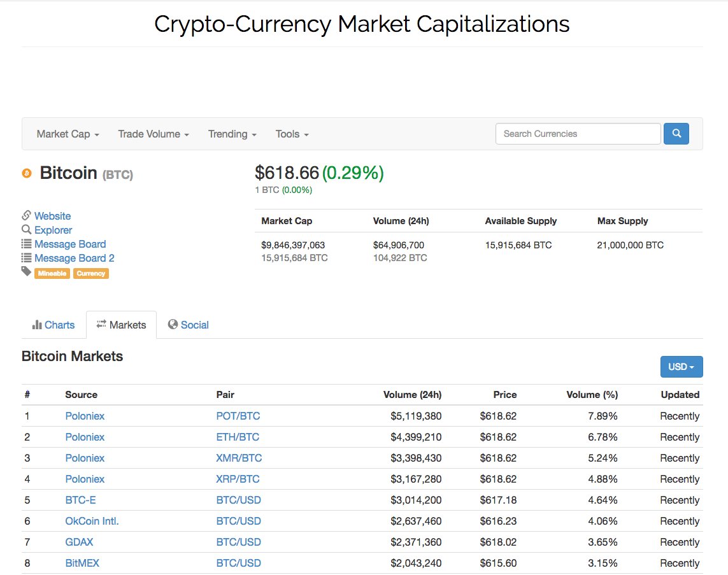Click the chain-link icon beside Website
The width and height of the screenshot is (728, 575).
coord(25,216)
